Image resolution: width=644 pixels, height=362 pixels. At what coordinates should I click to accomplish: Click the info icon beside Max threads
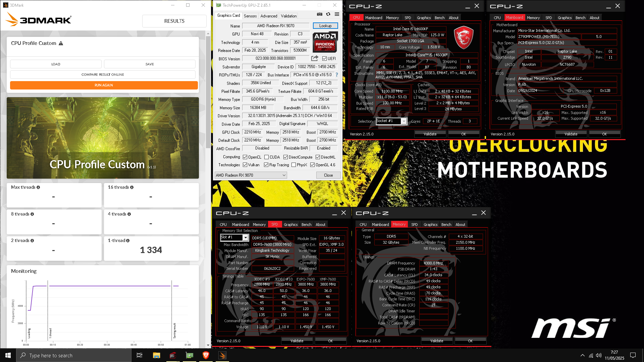pos(38,187)
